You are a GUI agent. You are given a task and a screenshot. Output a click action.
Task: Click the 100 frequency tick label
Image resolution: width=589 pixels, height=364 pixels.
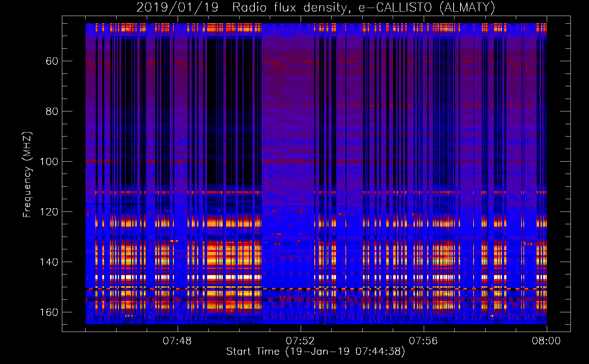tap(49, 162)
